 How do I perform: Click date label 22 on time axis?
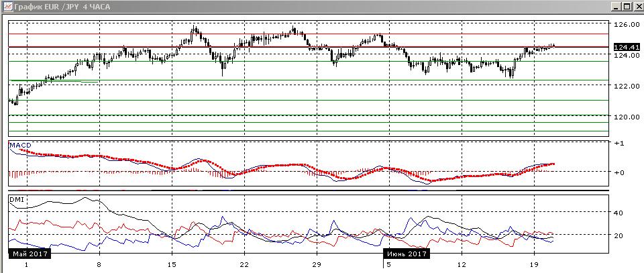pyautogui.click(x=244, y=265)
